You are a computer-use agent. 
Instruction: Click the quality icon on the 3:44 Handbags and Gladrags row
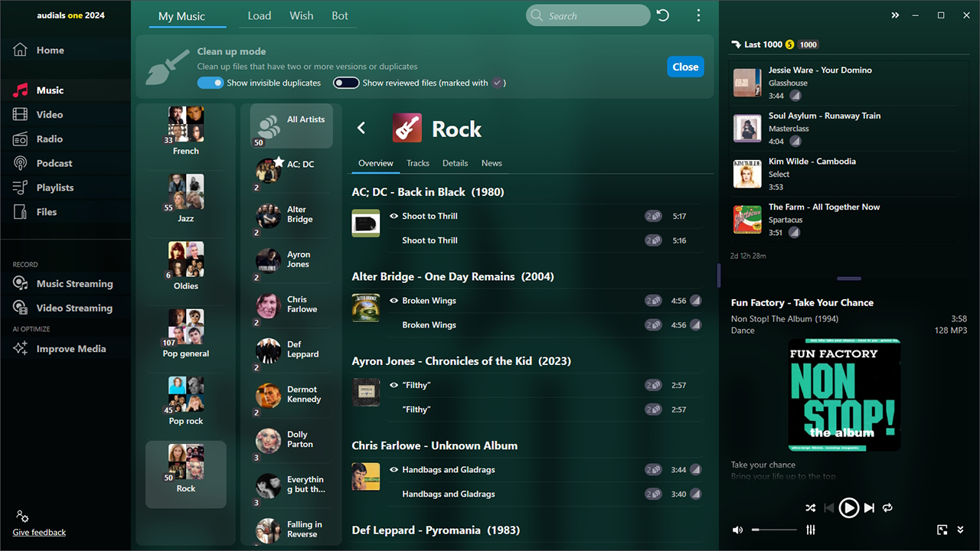695,470
